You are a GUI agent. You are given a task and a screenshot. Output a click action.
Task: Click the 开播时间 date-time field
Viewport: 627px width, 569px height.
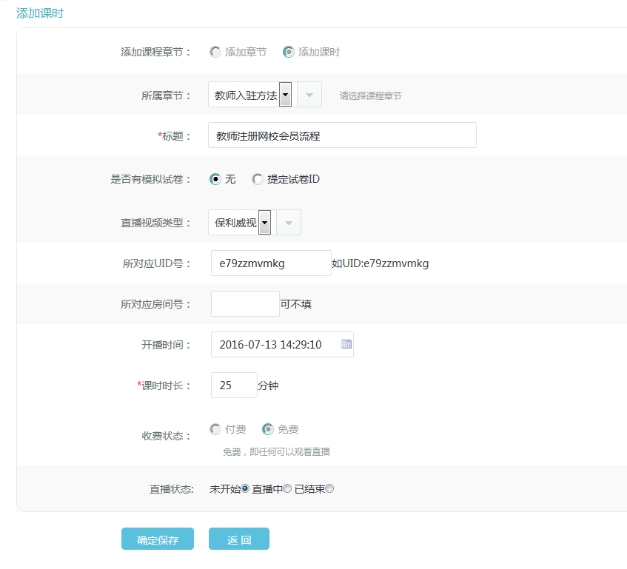pos(275,344)
